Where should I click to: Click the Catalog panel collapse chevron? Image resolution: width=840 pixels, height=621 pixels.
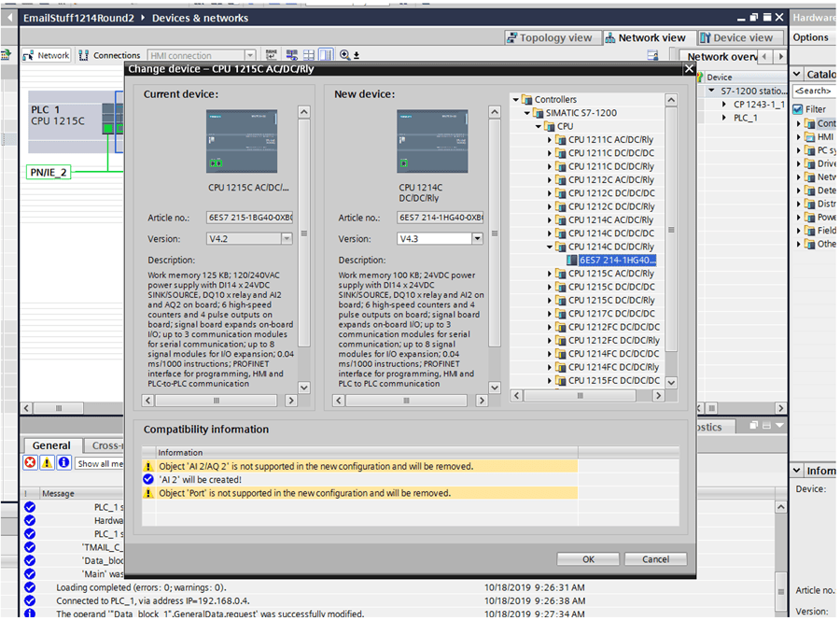(x=797, y=74)
